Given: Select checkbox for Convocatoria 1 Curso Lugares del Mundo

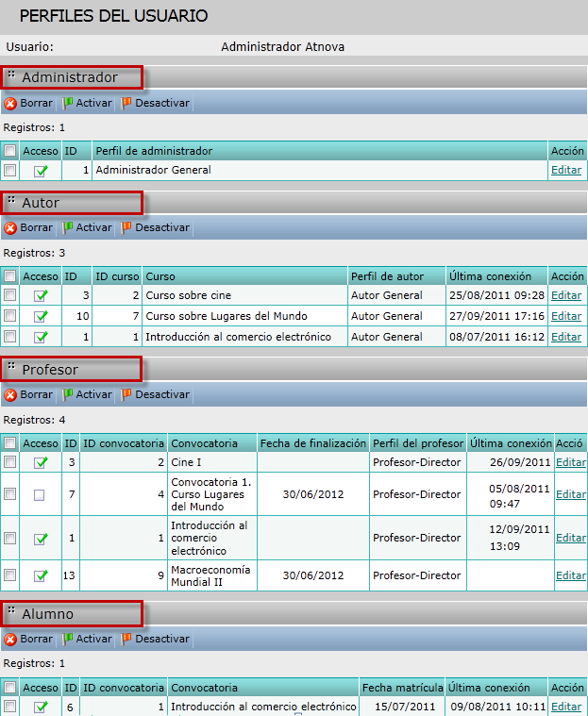Looking at the screenshot, I should (9, 493).
